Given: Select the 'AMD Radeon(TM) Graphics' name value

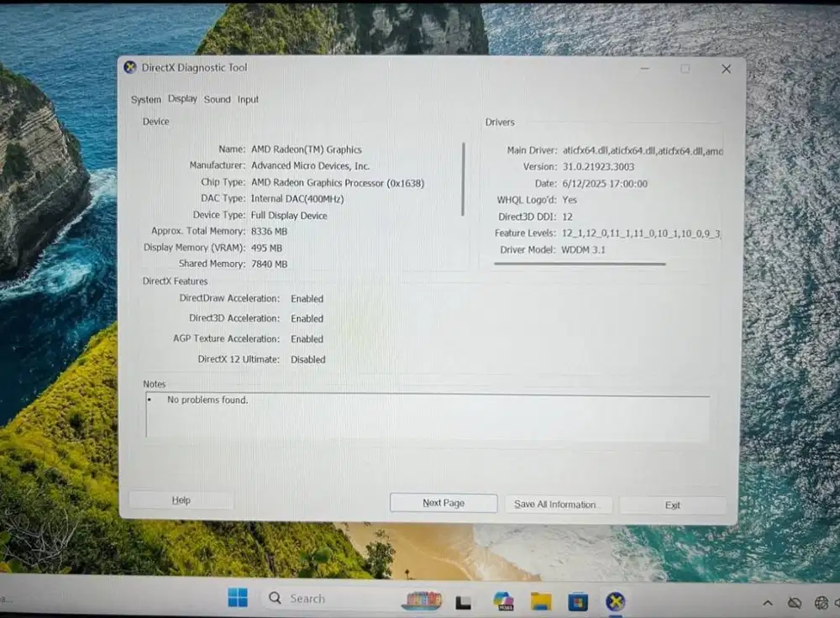Looking at the screenshot, I should [x=307, y=149].
